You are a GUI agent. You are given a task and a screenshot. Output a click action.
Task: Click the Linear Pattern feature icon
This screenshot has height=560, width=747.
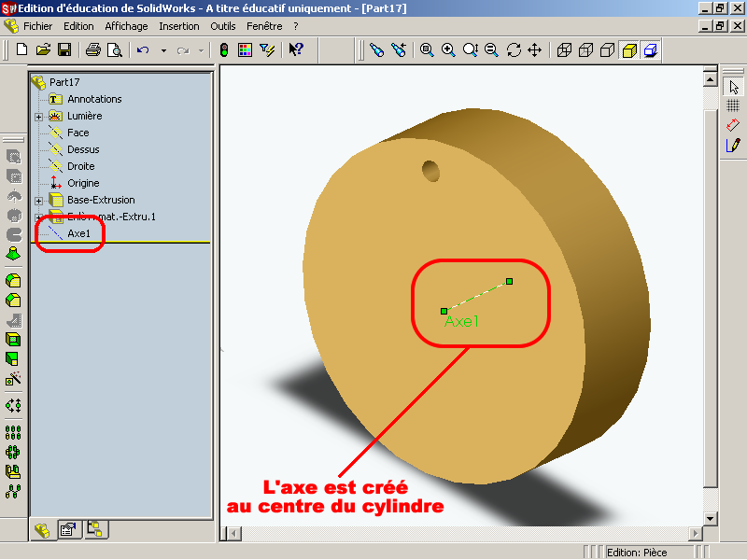point(14,432)
